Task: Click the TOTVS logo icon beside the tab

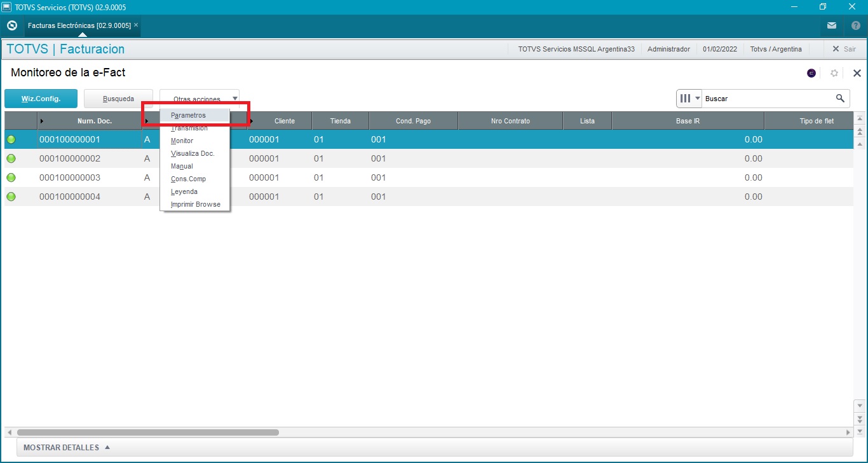Action: coord(11,25)
